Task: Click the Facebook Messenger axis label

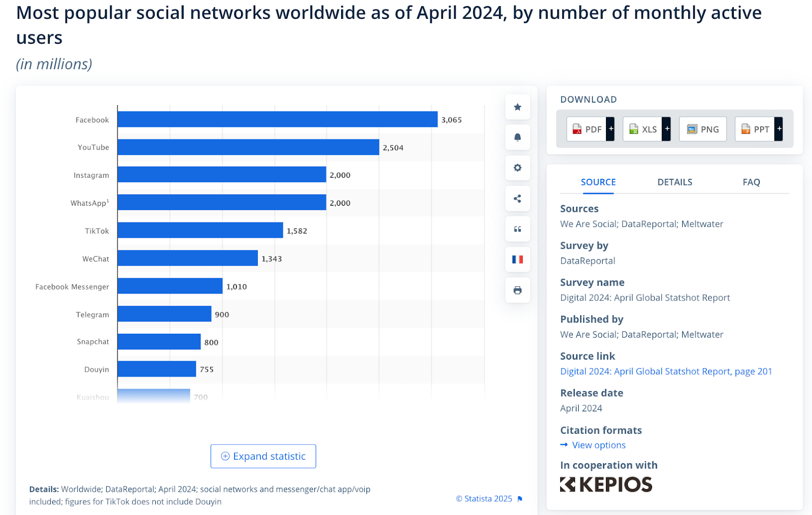Action: point(72,287)
